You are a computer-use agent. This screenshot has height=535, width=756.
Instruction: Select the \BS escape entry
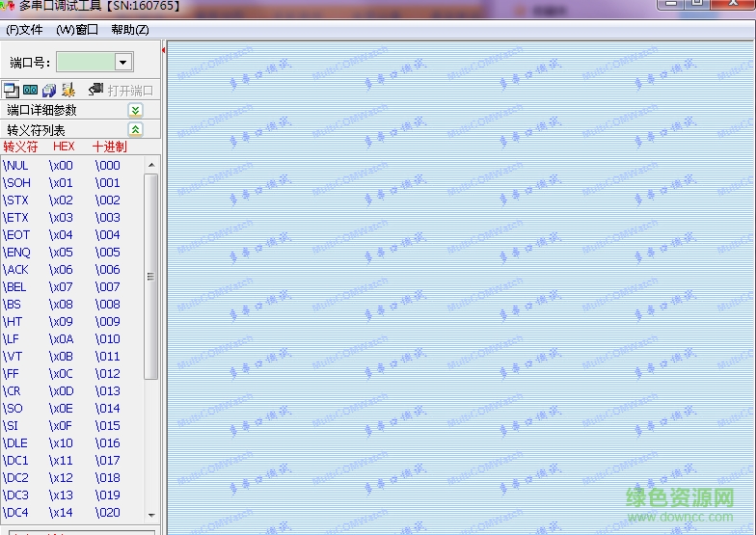(x=12, y=305)
